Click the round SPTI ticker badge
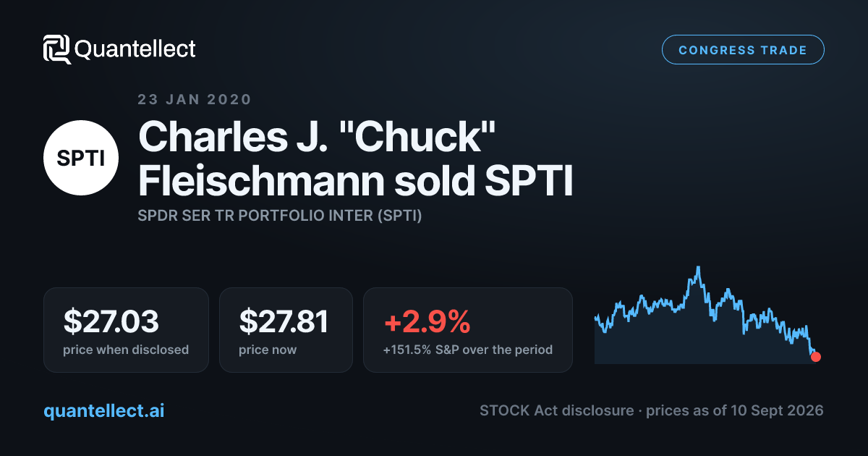The width and height of the screenshot is (868, 456). [81, 159]
